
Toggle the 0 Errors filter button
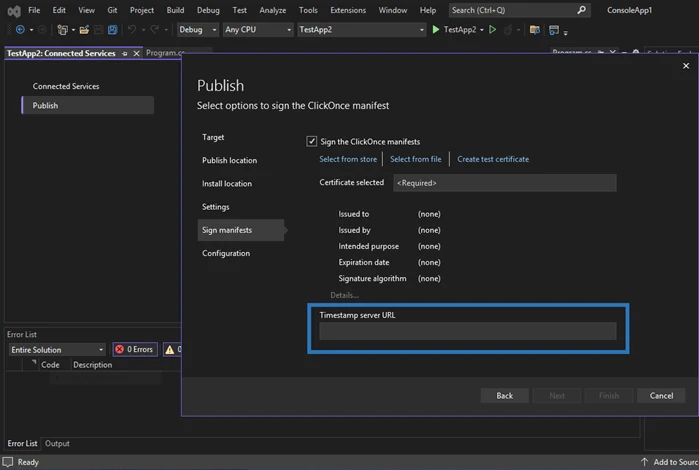pyautogui.click(x=134, y=350)
